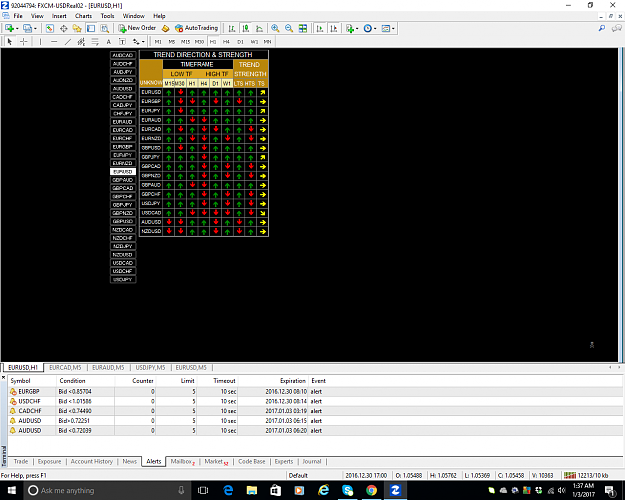The width and height of the screenshot is (625, 500).
Task: Toggle the M30 timeframe button
Action: pyautogui.click(x=199, y=41)
